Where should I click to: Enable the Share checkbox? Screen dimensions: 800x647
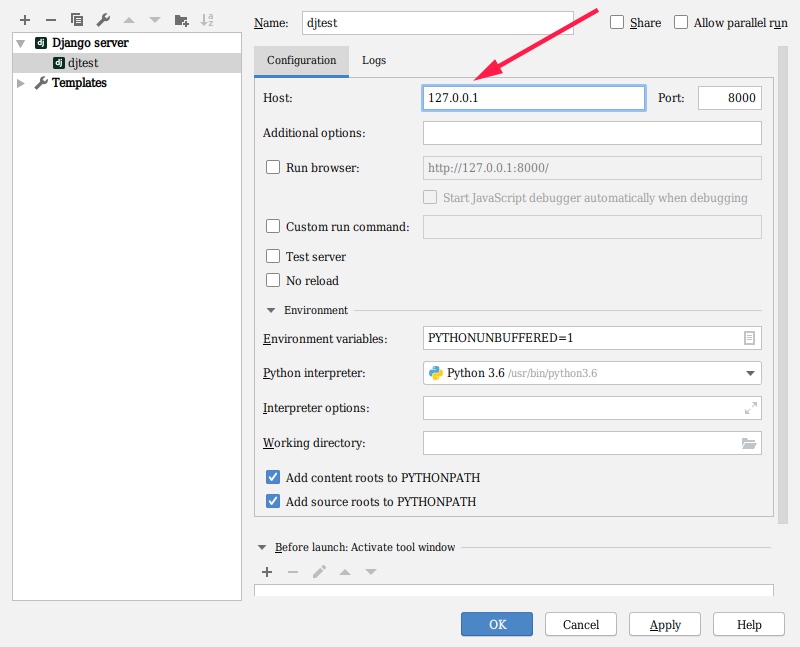point(617,22)
